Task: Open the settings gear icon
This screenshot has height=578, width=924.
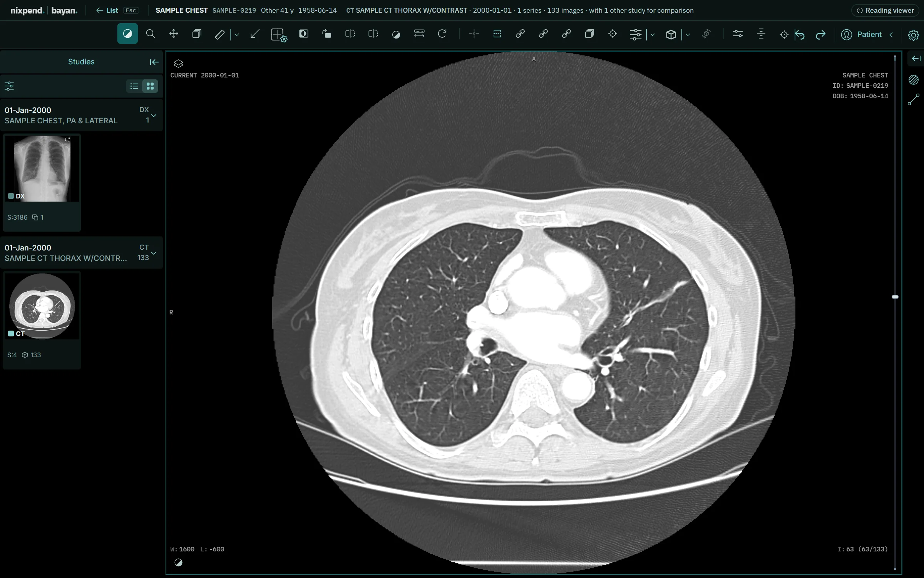Action: [913, 35]
